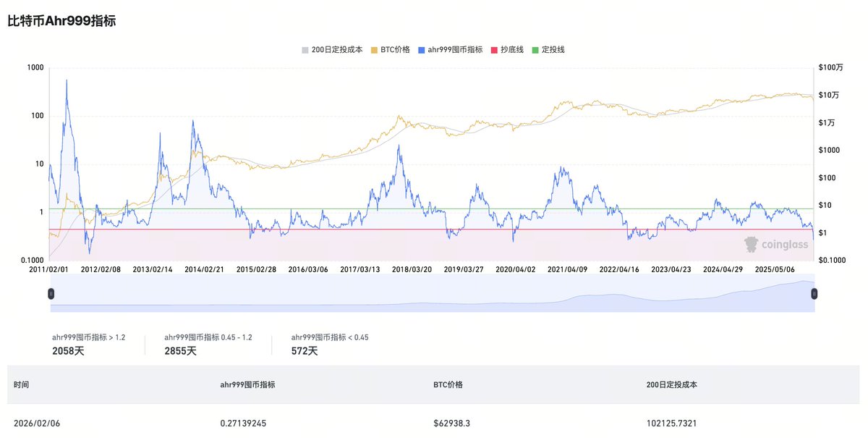Screen dimensions: 868x438
Task: Toggle the 200日定投成本 legend series
Action: [x=332, y=50]
